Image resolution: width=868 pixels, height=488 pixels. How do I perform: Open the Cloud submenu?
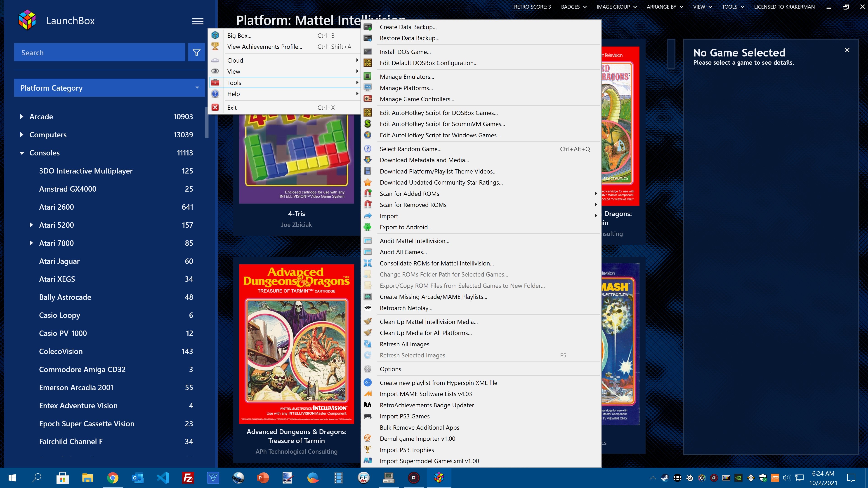pyautogui.click(x=285, y=60)
